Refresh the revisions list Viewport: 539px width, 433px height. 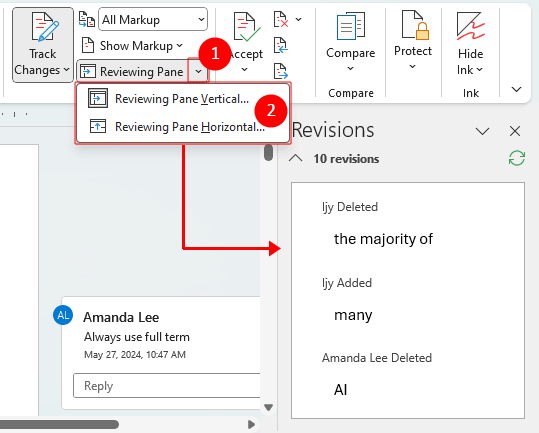(517, 158)
